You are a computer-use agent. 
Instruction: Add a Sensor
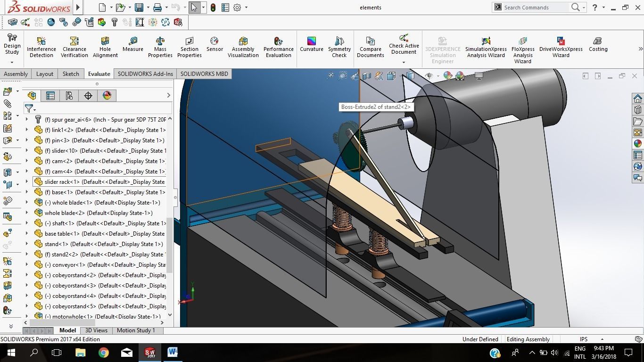click(x=215, y=44)
